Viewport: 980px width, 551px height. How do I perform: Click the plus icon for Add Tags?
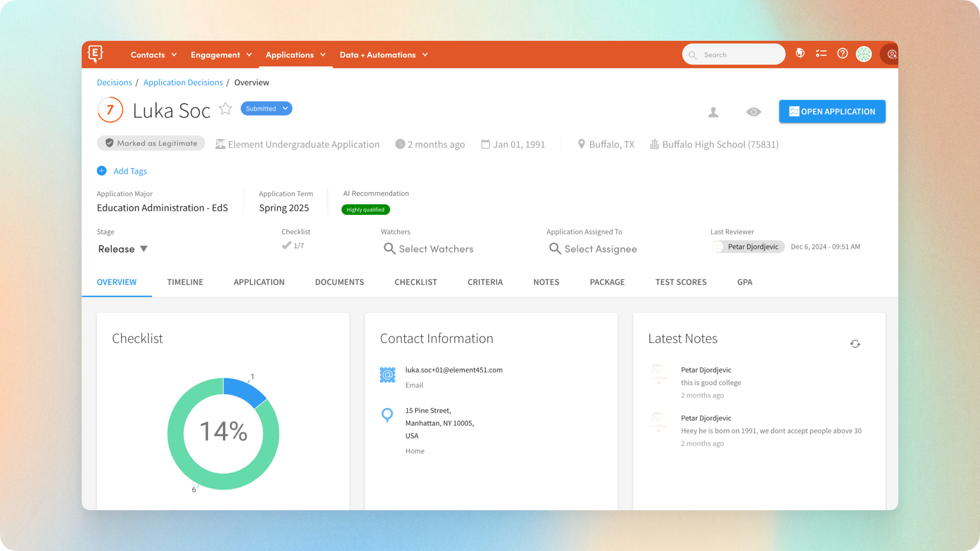[102, 171]
